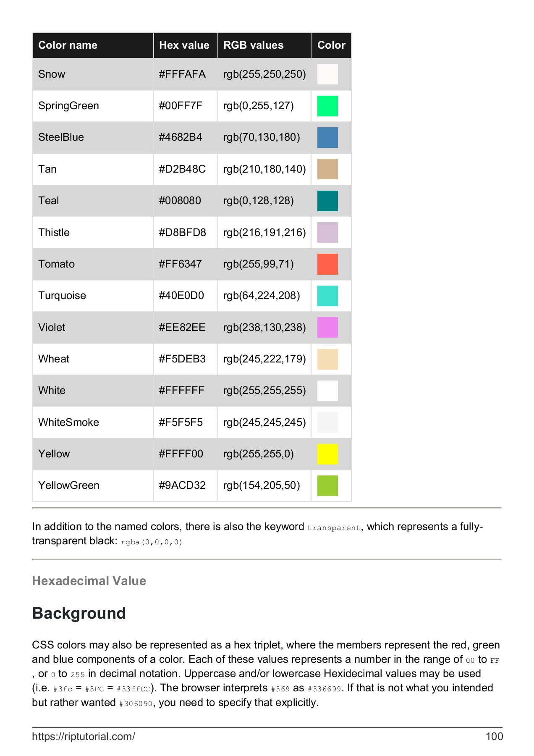Screen dimensions: 534x756
Task: Click the 'Color name' column header
Action: 68,45
